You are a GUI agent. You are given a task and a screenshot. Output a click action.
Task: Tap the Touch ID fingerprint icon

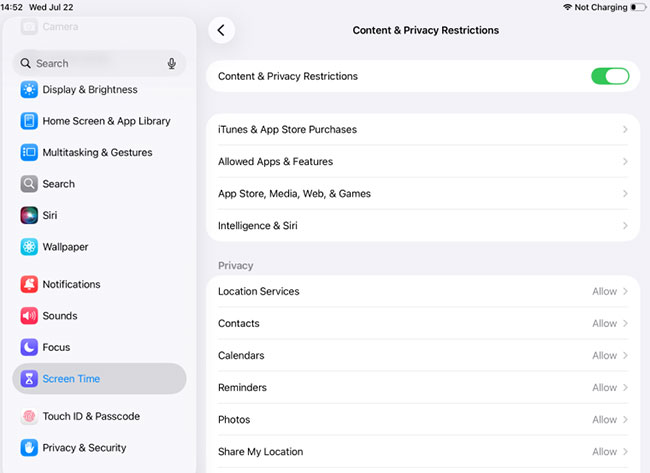(x=29, y=416)
